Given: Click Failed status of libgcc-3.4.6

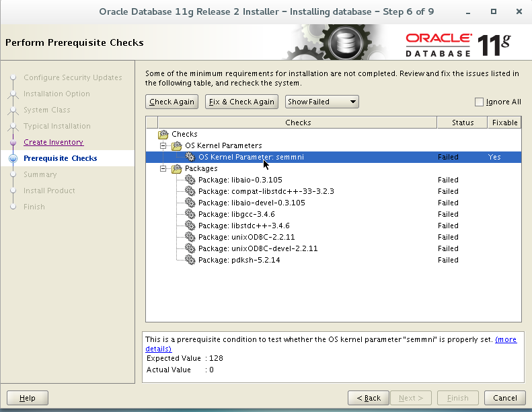Looking at the screenshot, I should pyautogui.click(x=448, y=214).
